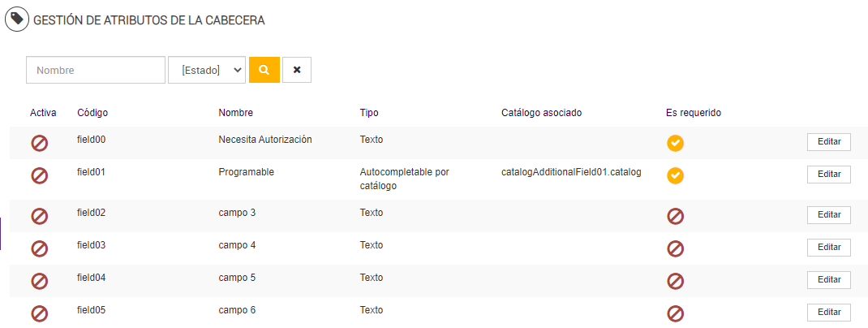Click the Tipo column header
The image size is (868, 328).
369,113
